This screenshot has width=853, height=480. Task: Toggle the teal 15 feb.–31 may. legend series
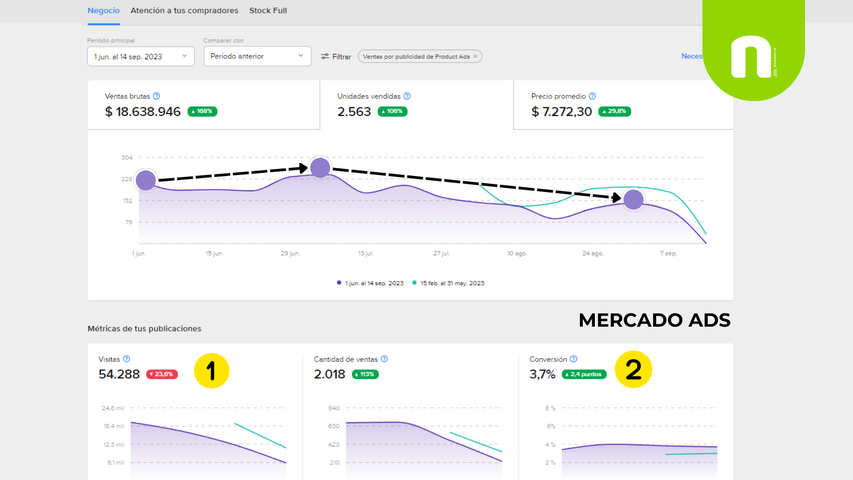448,283
